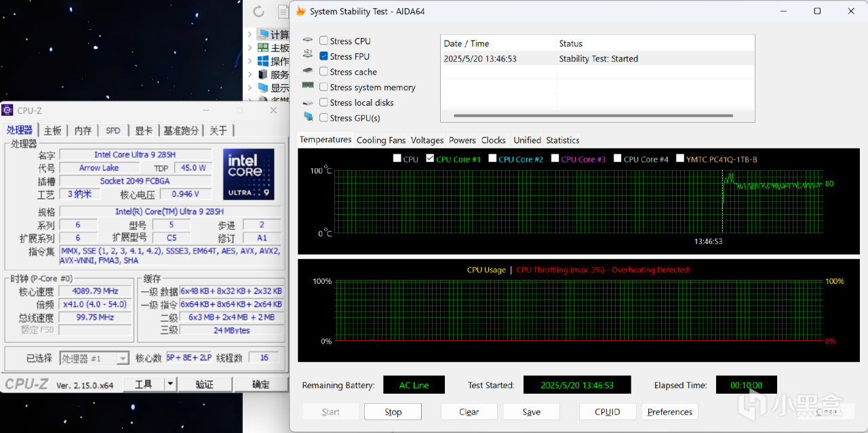Click the CPU-Z app icon in title bar
The height and width of the screenshot is (433, 868).
click(7, 110)
